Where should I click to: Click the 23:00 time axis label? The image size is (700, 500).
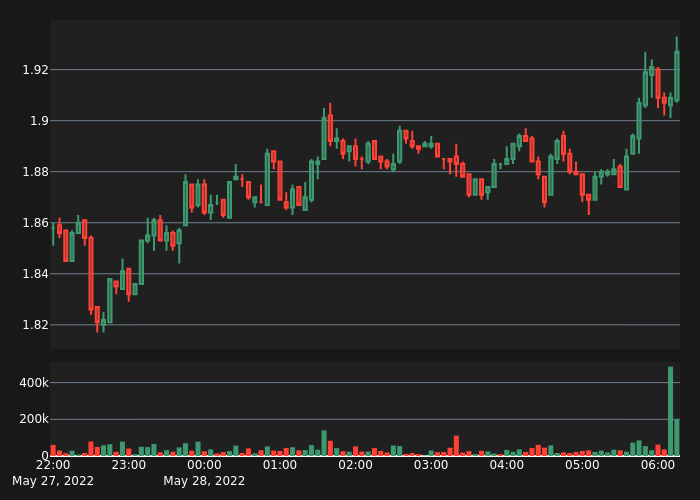[x=129, y=465]
